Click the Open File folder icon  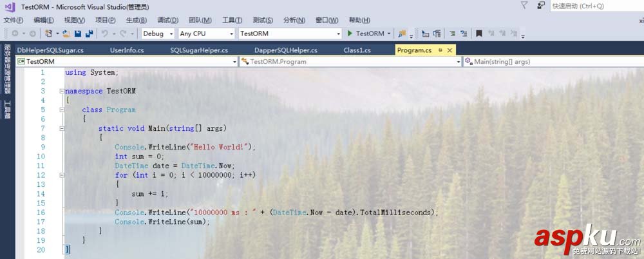click(66, 34)
